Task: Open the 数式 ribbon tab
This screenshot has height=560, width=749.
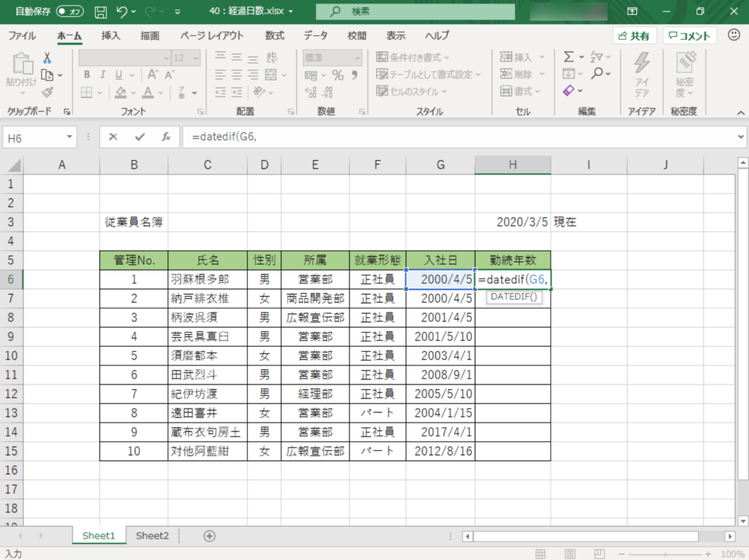Action: coord(275,35)
